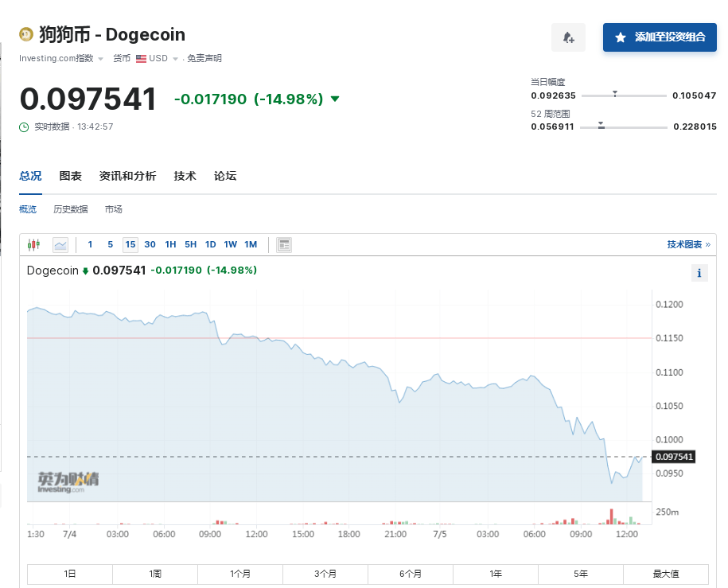Click the 52-week range slider marker

point(602,124)
